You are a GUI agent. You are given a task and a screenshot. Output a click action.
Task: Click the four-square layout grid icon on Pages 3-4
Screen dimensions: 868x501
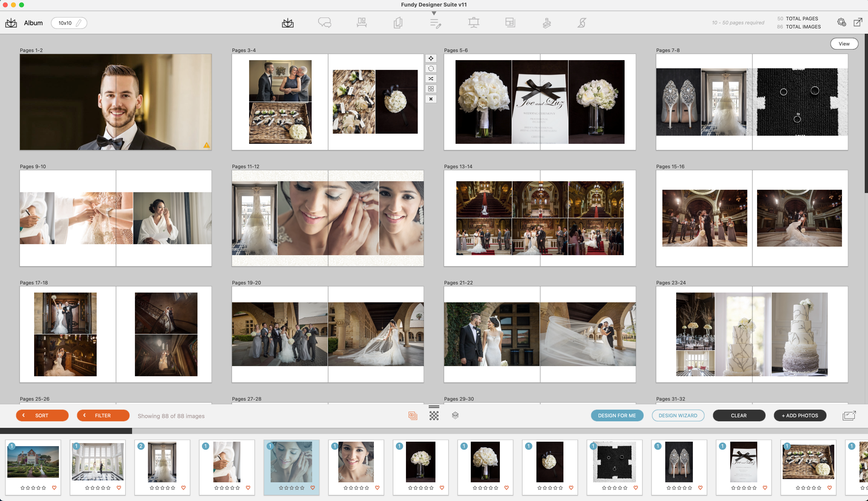pyautogui.click(x=431, y=89)
